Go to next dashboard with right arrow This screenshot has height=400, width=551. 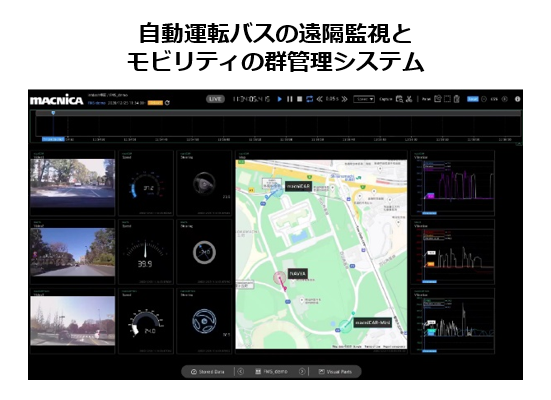pyautogui.click(x=302, y=372)
